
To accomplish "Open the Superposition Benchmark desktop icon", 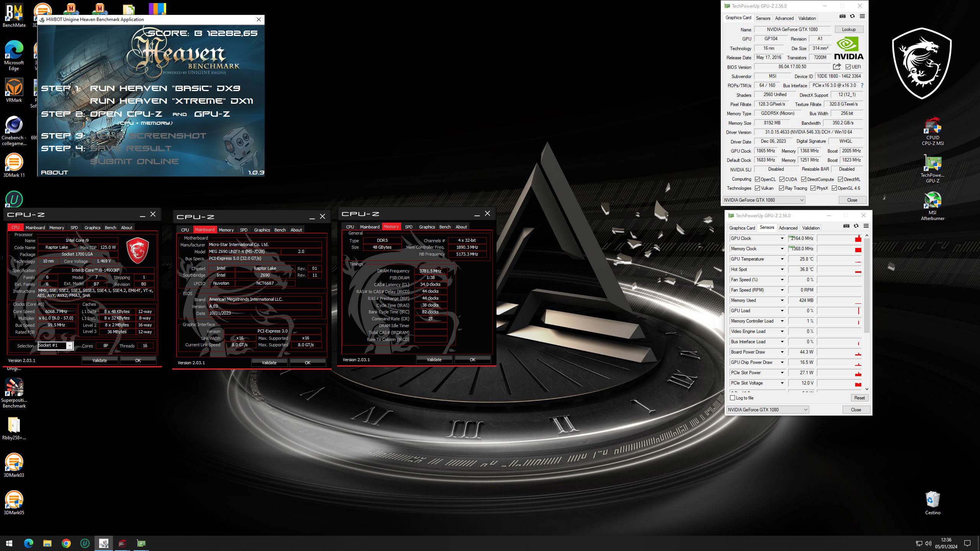I will [x=14, y=393].
